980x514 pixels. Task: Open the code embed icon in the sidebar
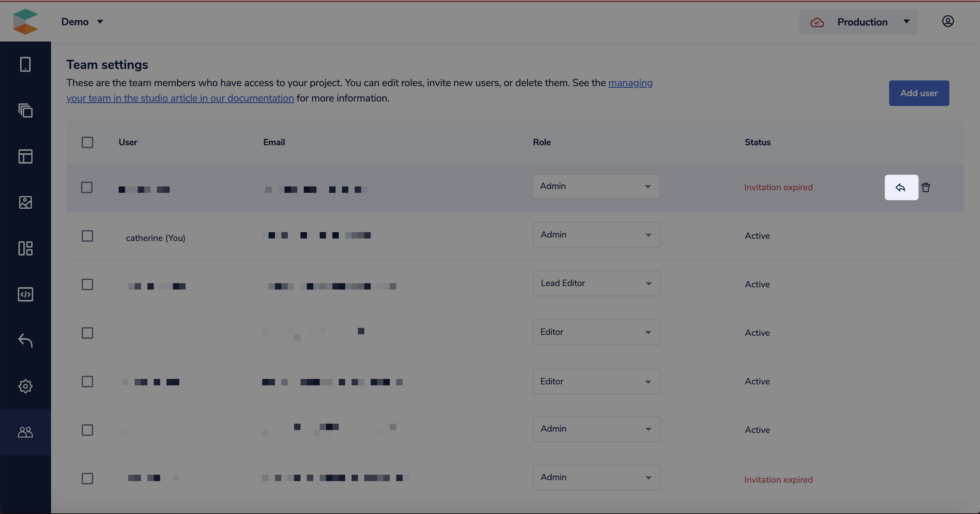[26, 294]
